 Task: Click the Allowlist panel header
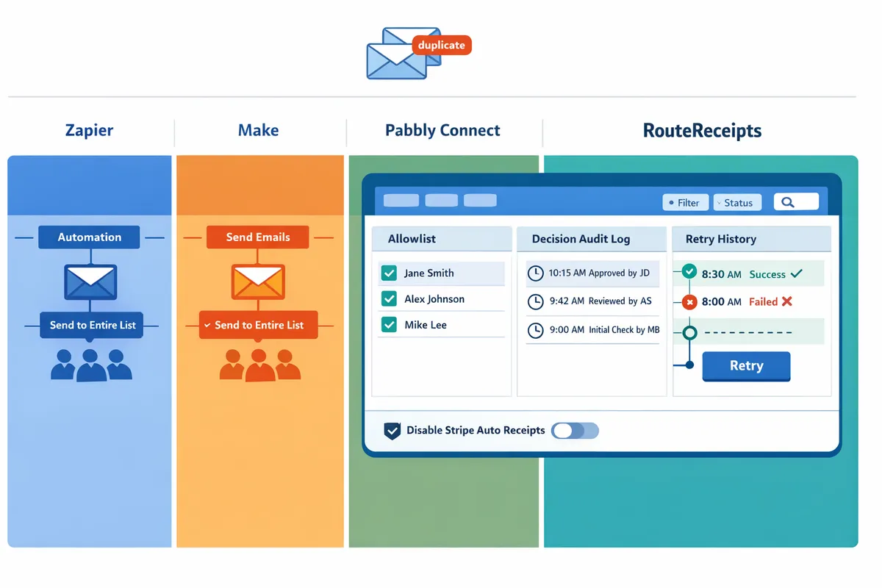442,239
